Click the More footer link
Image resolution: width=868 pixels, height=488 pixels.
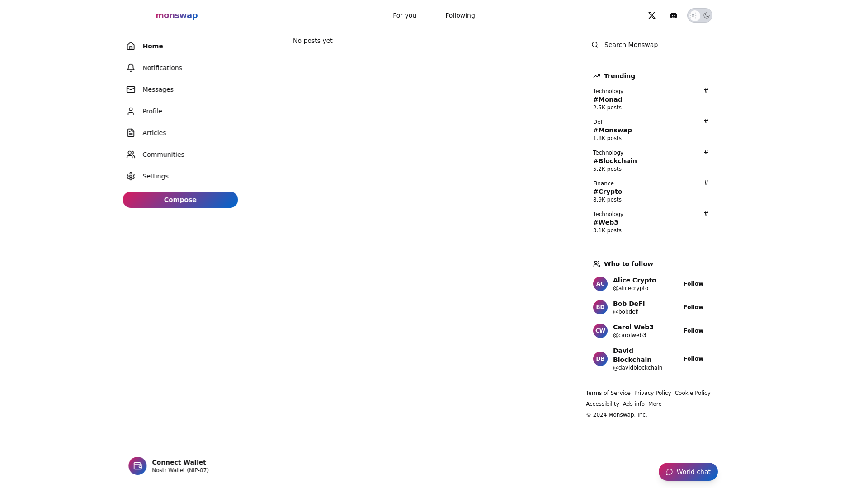655,404
